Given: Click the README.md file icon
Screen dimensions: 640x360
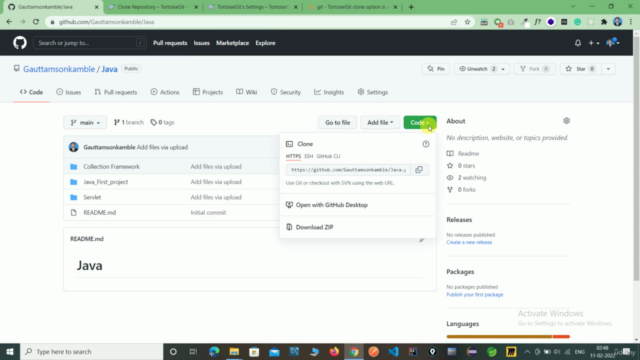Looking at the screenshot, I should click(x=73, y=213).
